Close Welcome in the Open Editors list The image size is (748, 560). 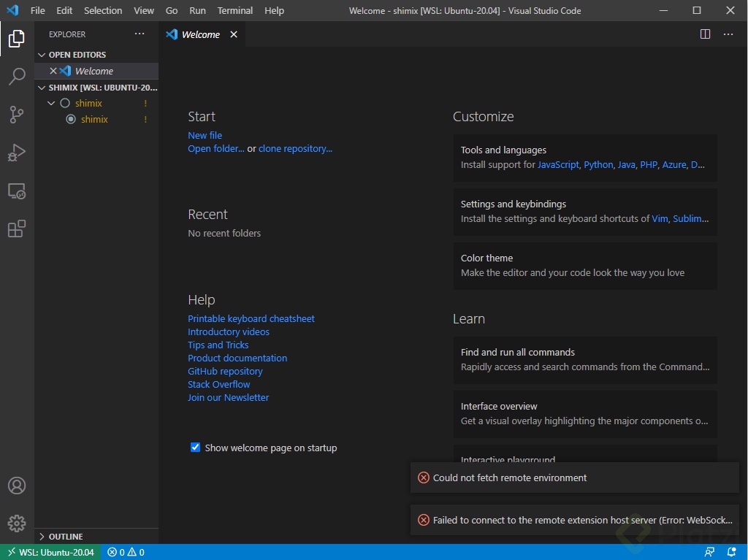53,71
